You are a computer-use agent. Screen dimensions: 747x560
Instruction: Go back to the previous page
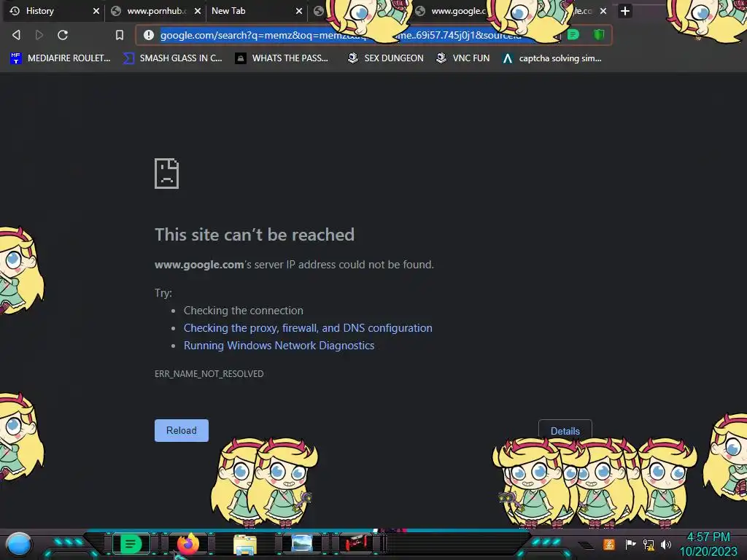[16, 35]
